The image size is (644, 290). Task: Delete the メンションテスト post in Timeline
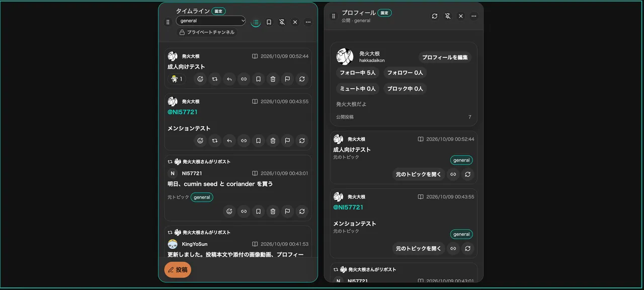pos(273,141)
